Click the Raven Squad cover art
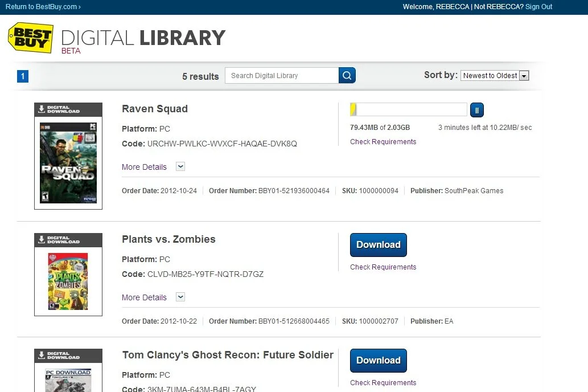The height and width of the screenshot is (392, 588). pyautogui.click(x=68, y=163)
